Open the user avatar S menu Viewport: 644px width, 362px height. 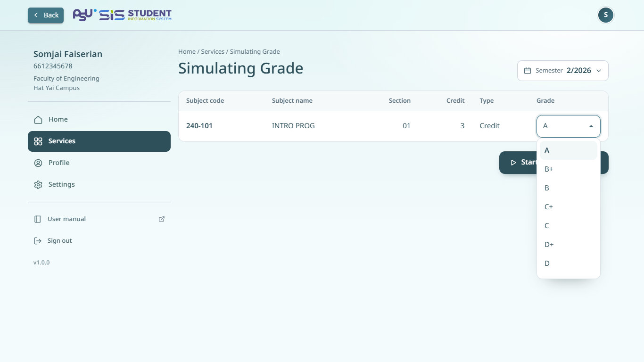click(606, 15)
